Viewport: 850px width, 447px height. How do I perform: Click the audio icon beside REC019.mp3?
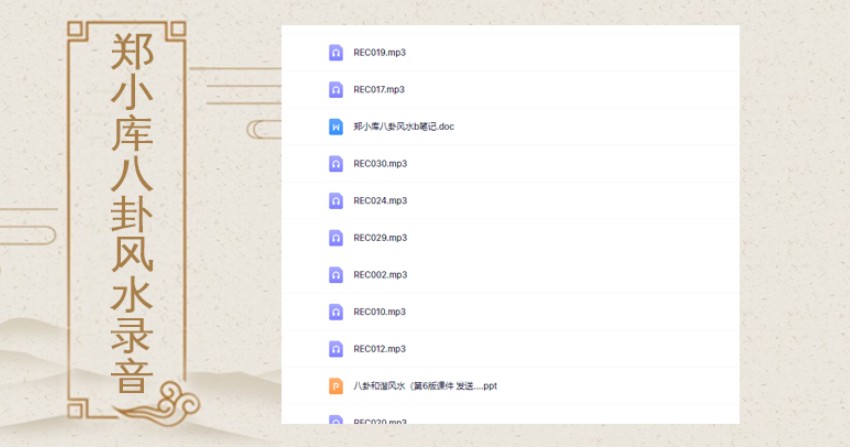point(336,52)
